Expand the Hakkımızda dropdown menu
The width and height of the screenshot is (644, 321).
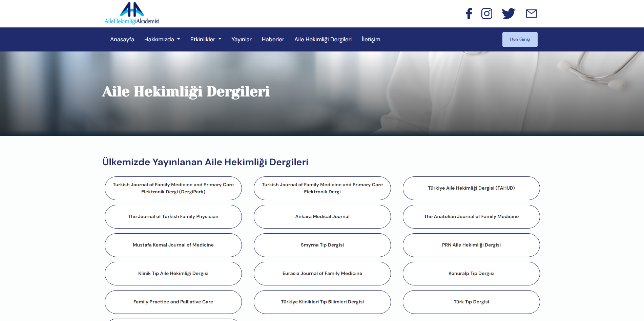(x=162, y=39)
